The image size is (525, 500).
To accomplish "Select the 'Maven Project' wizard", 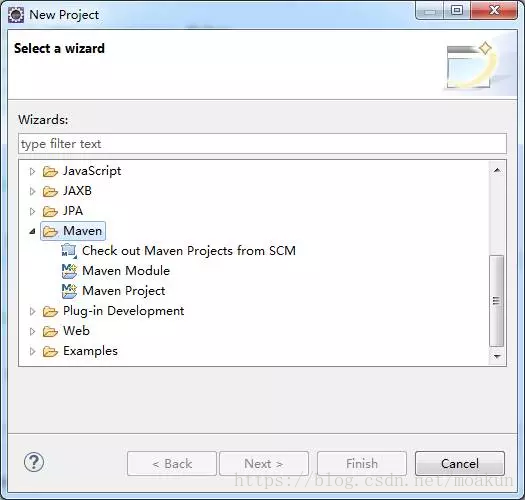I will point(124,291).
